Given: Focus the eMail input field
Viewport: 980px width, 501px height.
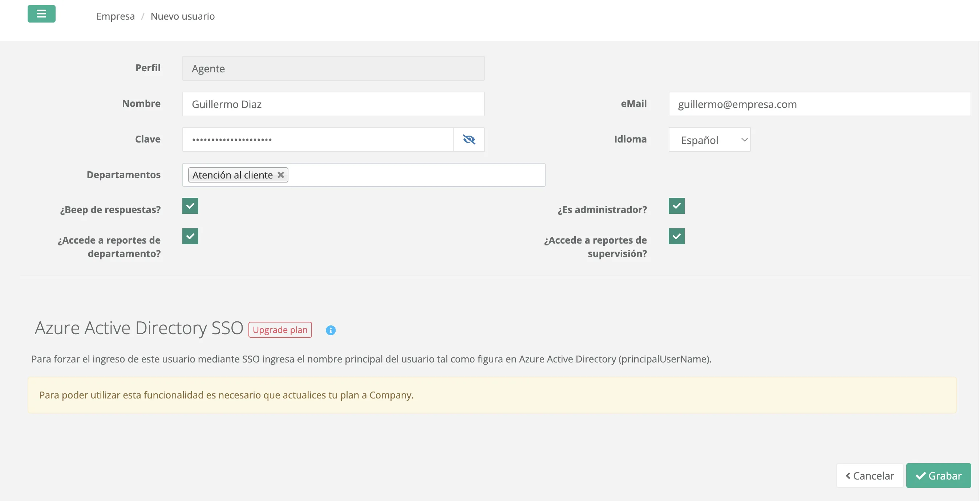Looking at the screenshot, I should pos(819,104).
